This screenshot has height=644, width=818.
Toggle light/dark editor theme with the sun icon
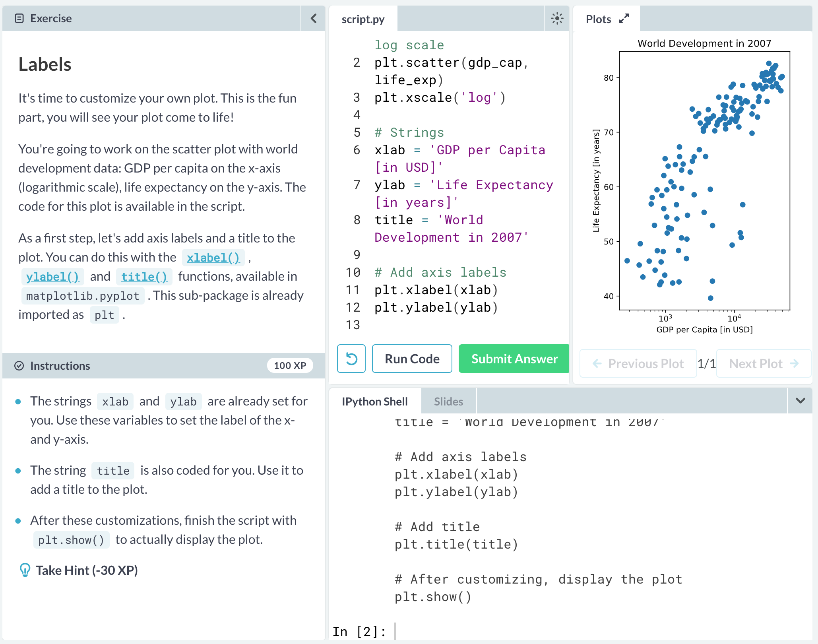(x=557, y=18)
